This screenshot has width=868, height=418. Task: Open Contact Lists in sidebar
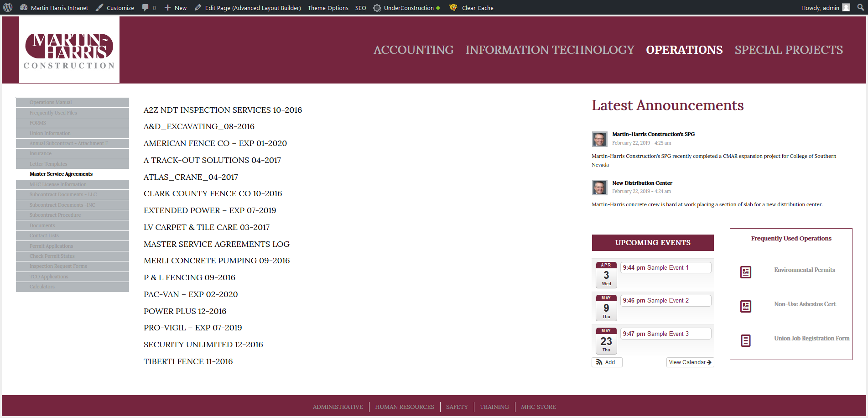(x=73, y=235)
